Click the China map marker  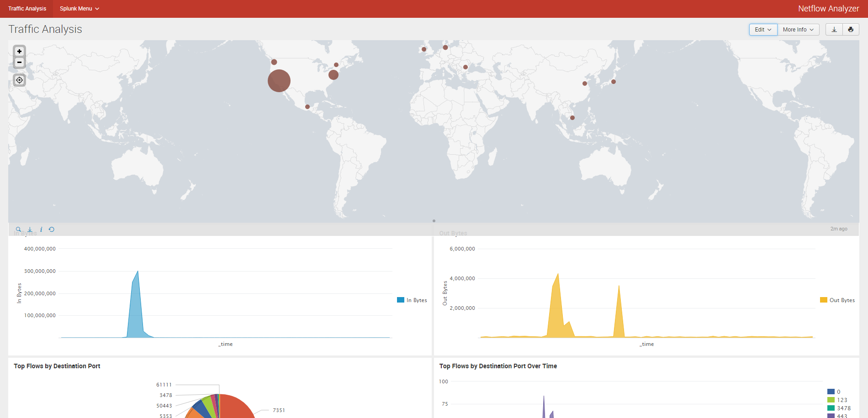[x=585, y=84]
